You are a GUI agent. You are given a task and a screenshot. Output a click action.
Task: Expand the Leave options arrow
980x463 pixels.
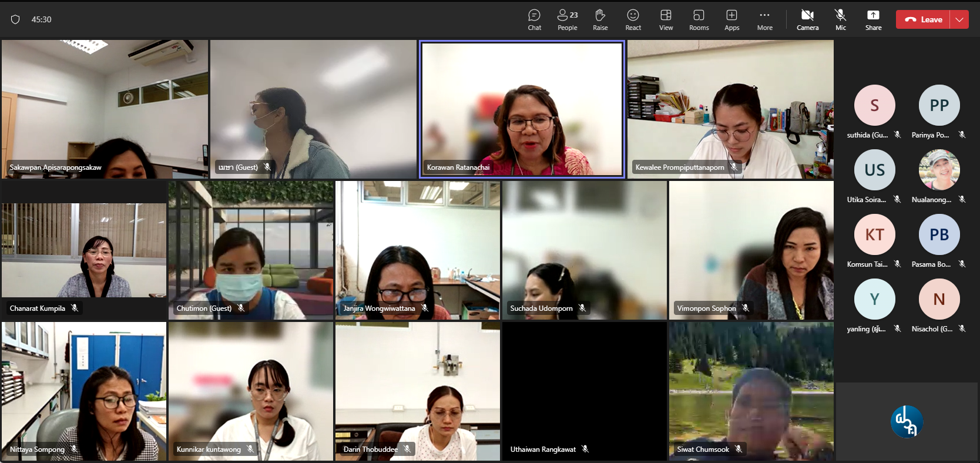pyautogui.click(x=959, y=19)
